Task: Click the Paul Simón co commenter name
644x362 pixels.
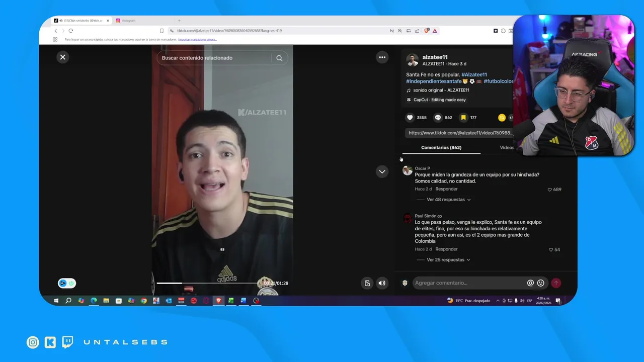Action: (428, 216)
